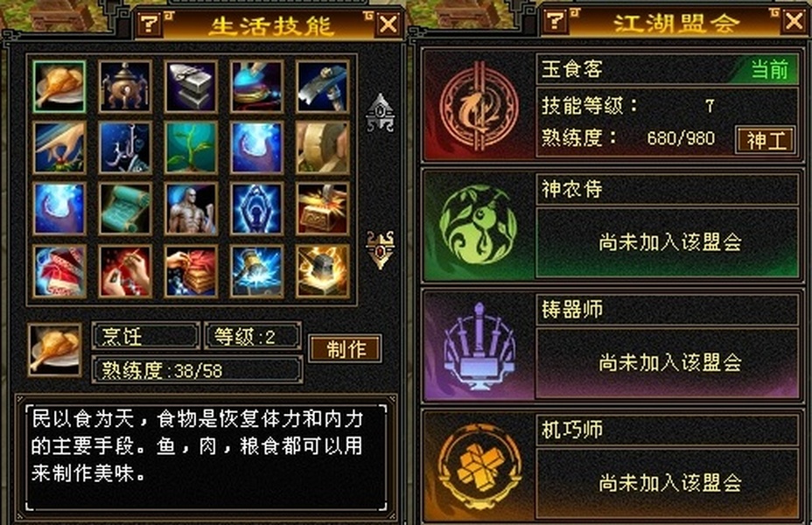This screenshot has height=525, width=812.
Task: Click the up arrow in skill list
Action: click(x=381, y=112)
